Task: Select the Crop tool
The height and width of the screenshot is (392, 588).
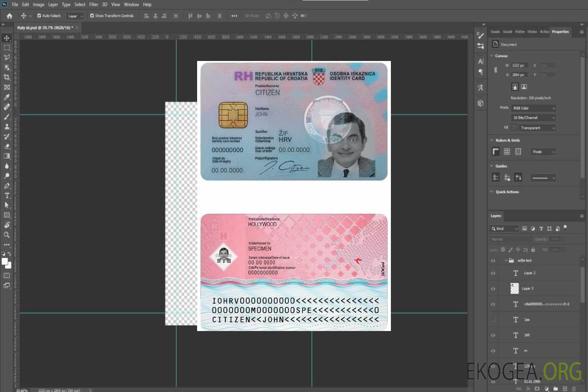Action: pos(7,77)
